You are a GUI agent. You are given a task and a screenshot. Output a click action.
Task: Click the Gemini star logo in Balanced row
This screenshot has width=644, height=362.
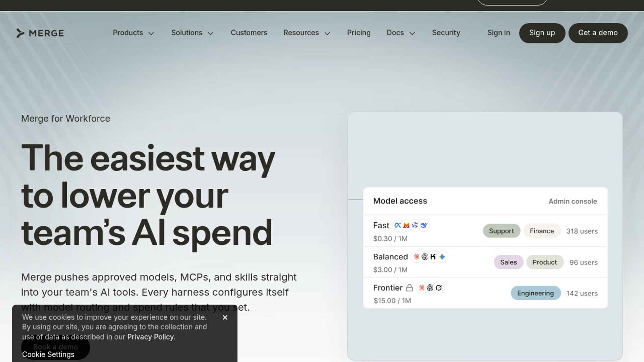pyautogui.click(x=442, y=257)
